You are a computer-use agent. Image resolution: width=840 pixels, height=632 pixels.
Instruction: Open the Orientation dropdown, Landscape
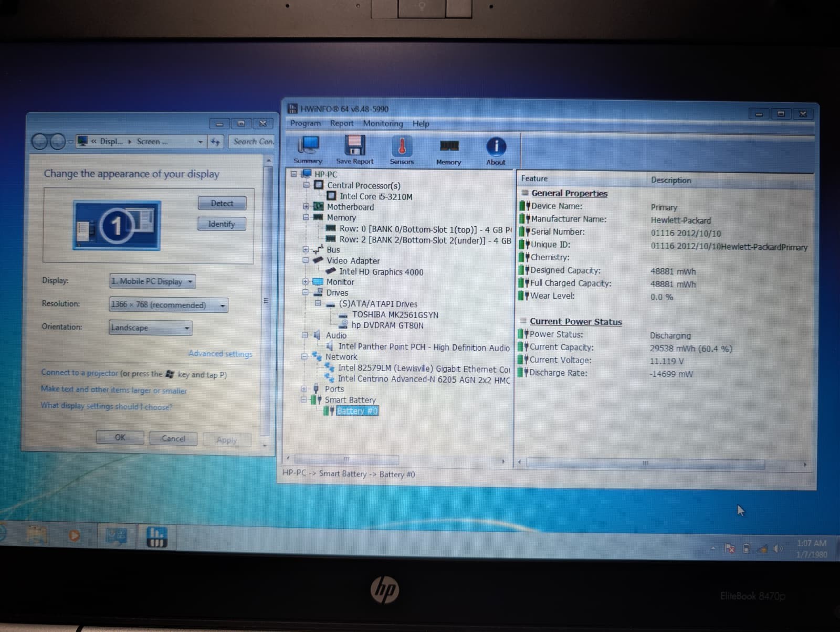coord(150,328)
